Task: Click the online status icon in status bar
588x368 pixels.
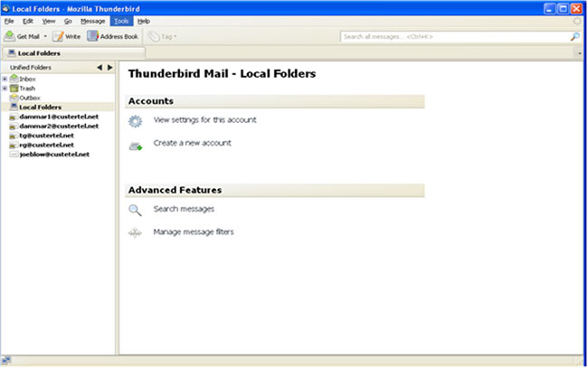Action: (x=6, y=361)
